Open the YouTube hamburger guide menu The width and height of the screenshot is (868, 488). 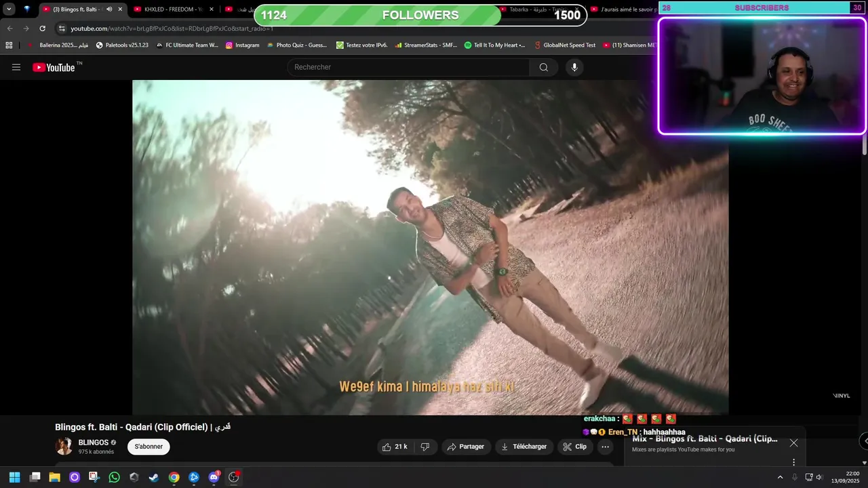[x=16, y=67]
